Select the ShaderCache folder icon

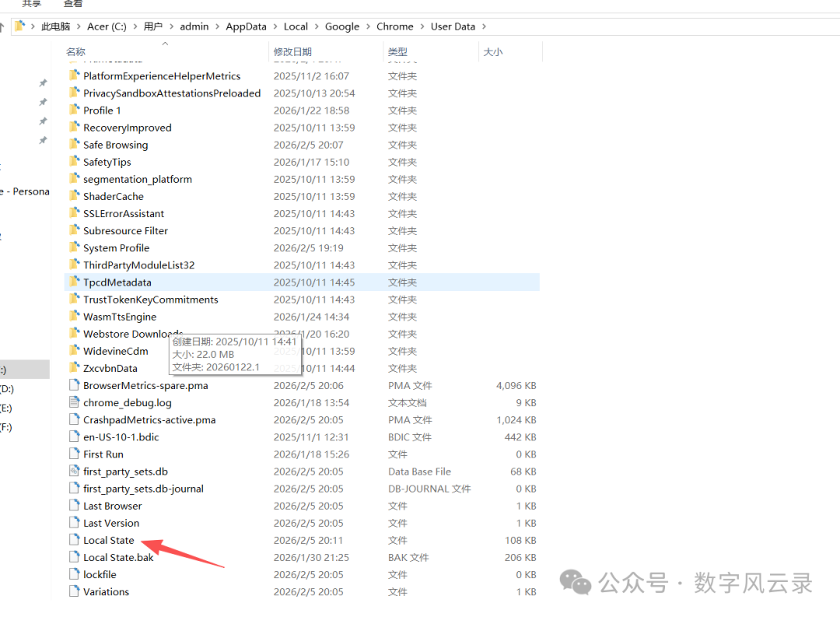[x=74, y=195]
